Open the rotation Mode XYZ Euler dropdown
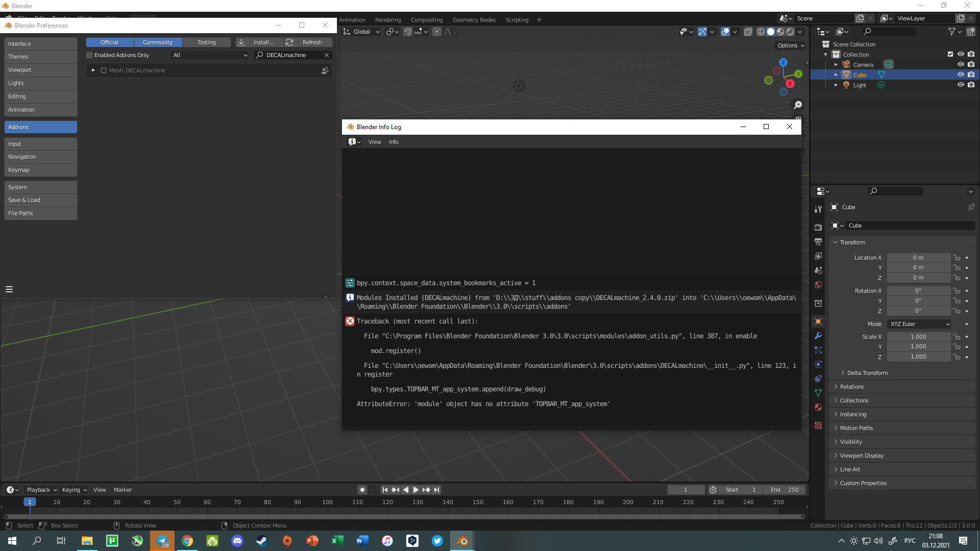The image size is (980, 551). click(x=919, y=324)
